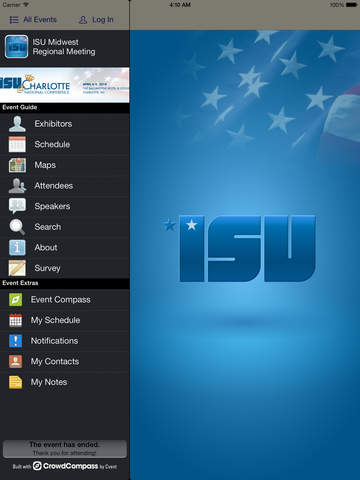
Task: Click the CrowdCompass logo icon
Action: pos(37,466)
